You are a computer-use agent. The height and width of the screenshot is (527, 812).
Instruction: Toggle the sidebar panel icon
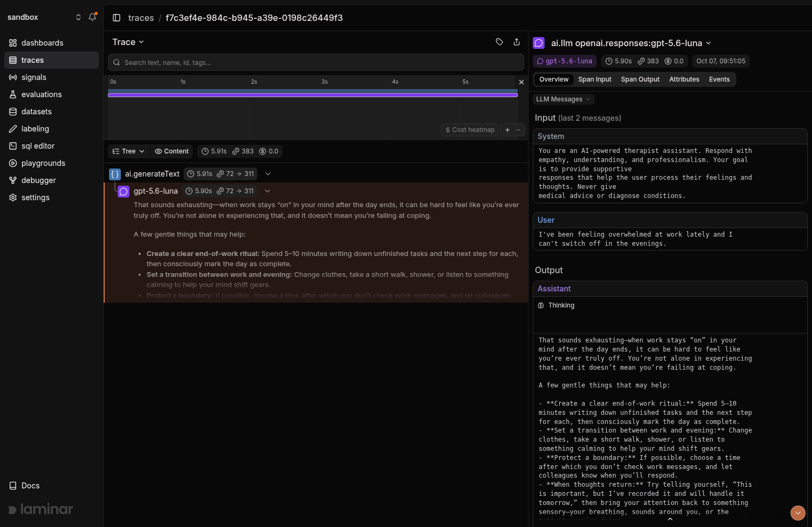point(117,18)
